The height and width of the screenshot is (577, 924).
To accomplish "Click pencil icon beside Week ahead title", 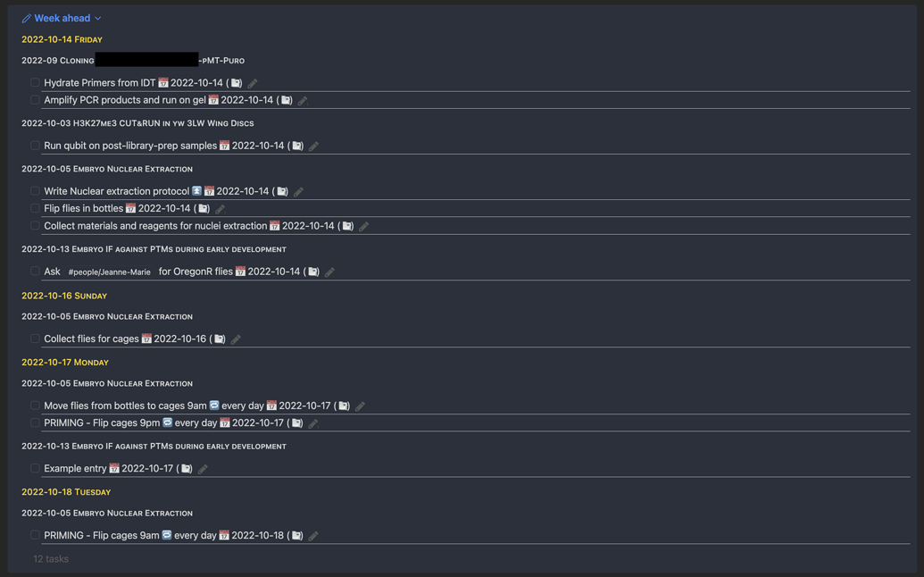I will [x=26, y=19].
